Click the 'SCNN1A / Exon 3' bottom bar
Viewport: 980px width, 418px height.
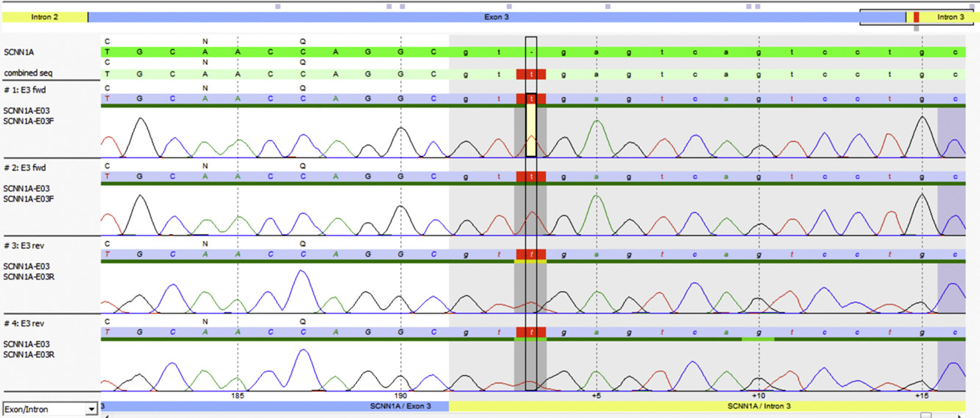[400, 406]
